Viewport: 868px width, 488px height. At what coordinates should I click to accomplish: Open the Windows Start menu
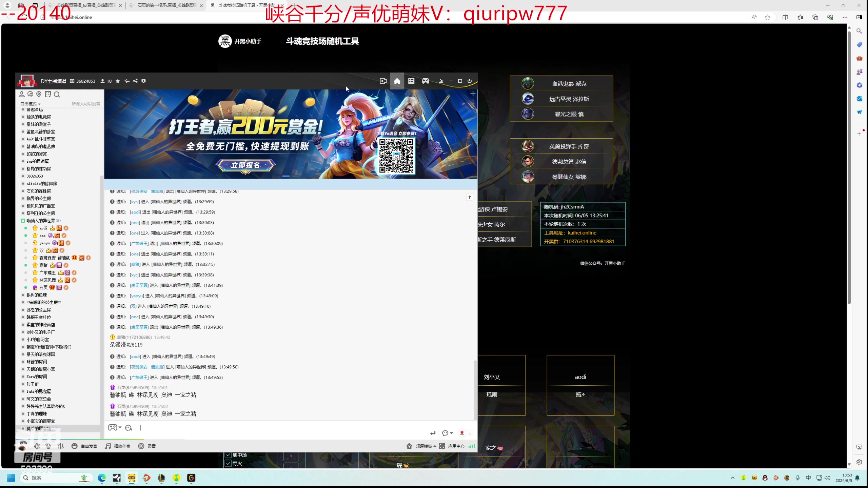point(11,478)
